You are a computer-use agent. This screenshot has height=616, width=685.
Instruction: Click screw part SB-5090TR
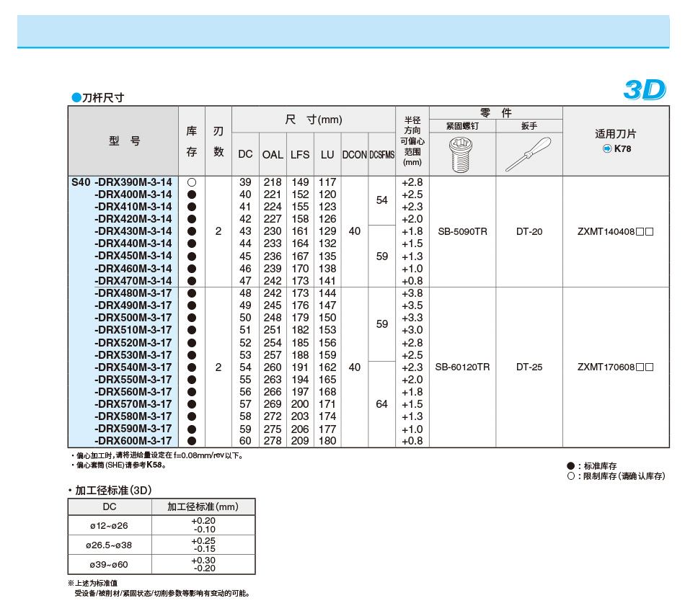pyautogui.click(x=462, y=231)
